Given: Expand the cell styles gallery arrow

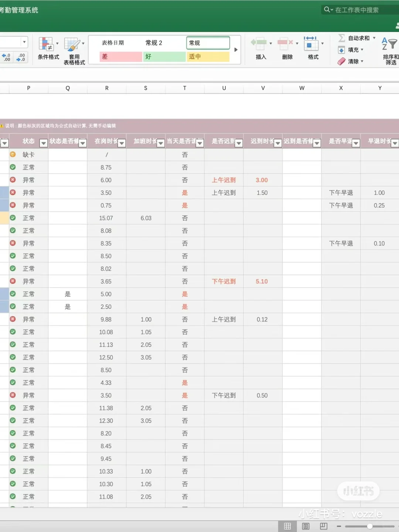Looking at the screenshot, I should click(x=236, y=50).
